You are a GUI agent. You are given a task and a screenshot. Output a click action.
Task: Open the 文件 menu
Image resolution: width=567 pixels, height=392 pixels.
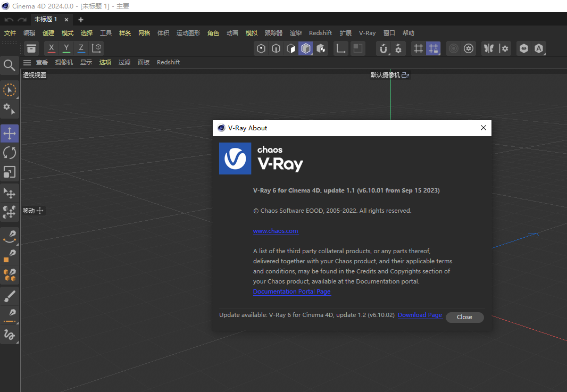[x=10, y=33]
